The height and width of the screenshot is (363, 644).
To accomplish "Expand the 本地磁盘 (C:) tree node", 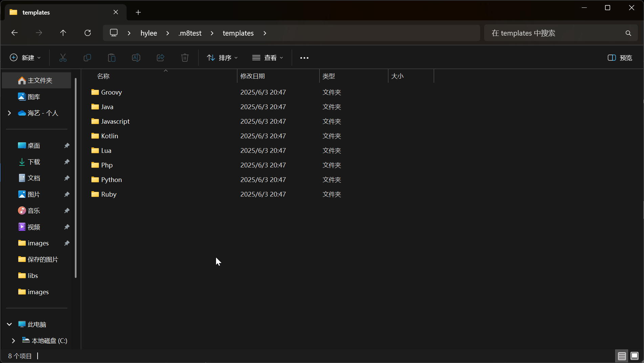I will (13, 341).
